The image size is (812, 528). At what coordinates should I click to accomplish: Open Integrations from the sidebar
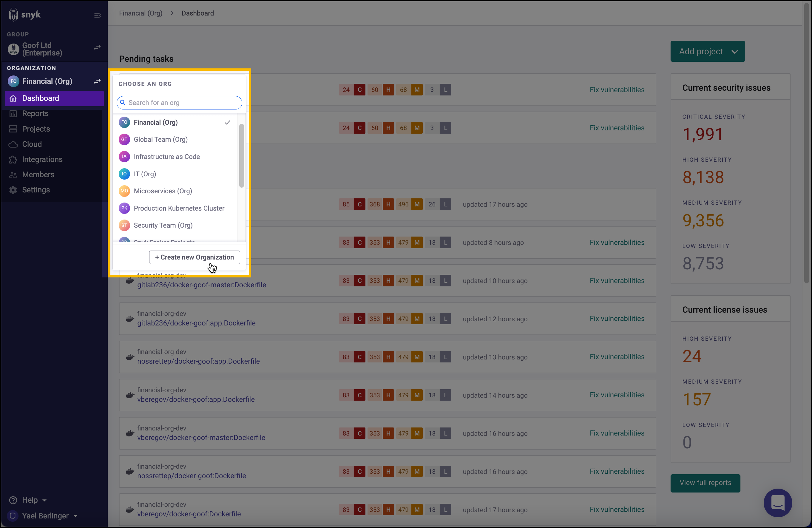(42, 159)
